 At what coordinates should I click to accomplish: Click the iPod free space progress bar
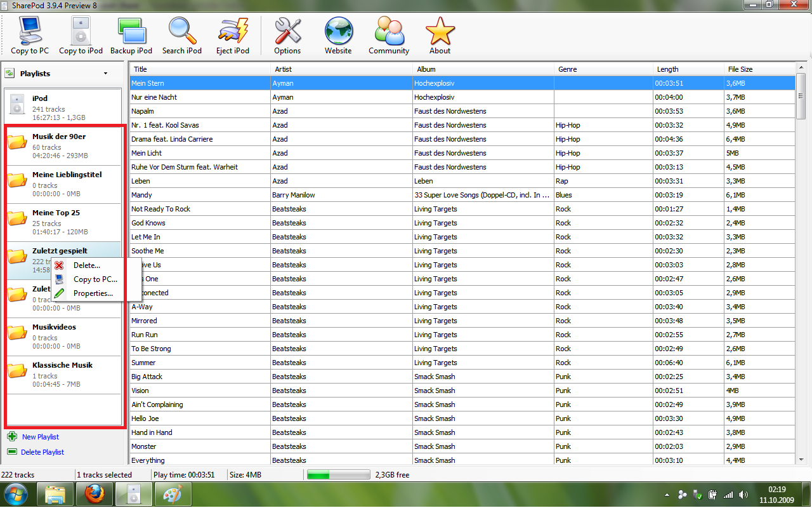point(338,474)
